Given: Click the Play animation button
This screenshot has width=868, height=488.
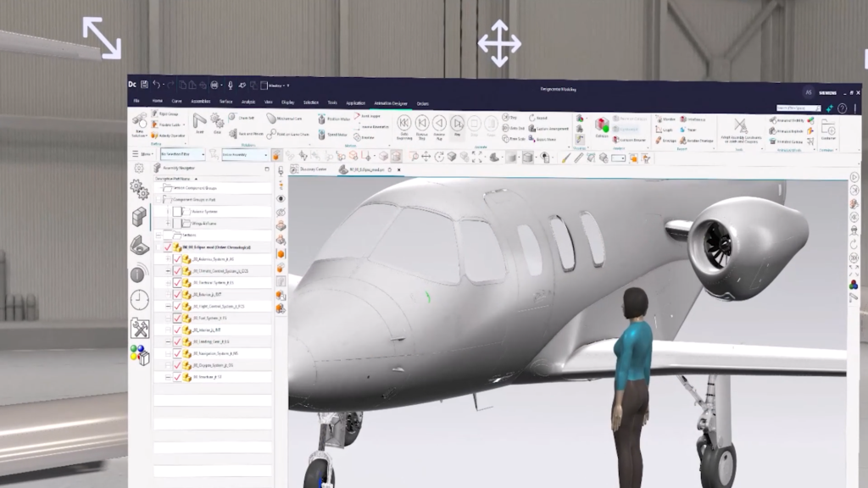Looking at the screenshot, I should click(457, 124).
